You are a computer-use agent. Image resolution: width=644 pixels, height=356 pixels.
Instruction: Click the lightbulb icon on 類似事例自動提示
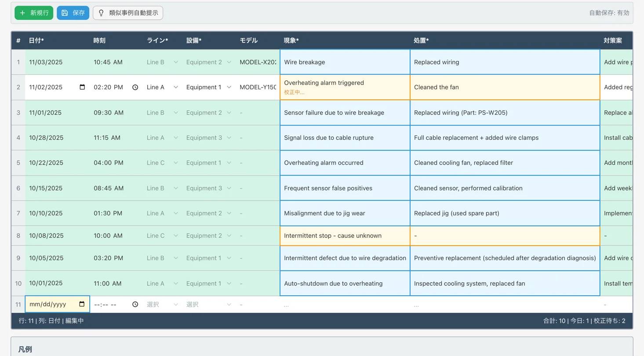(x=101, y=13)
